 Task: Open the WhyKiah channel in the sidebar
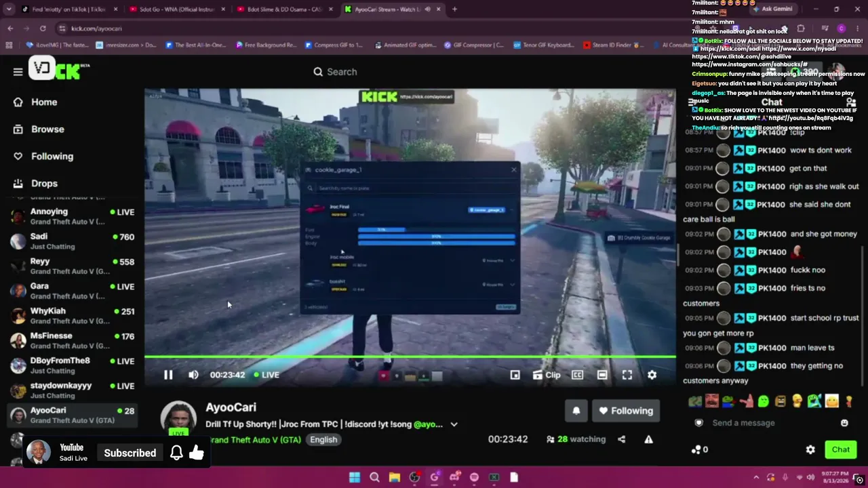[73, 316]
